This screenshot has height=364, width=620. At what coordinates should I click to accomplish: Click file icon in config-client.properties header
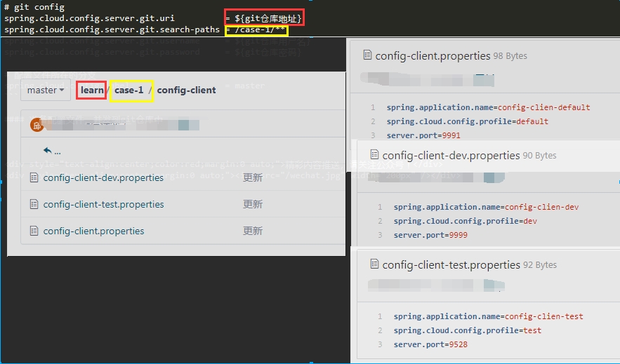(367, 55)
